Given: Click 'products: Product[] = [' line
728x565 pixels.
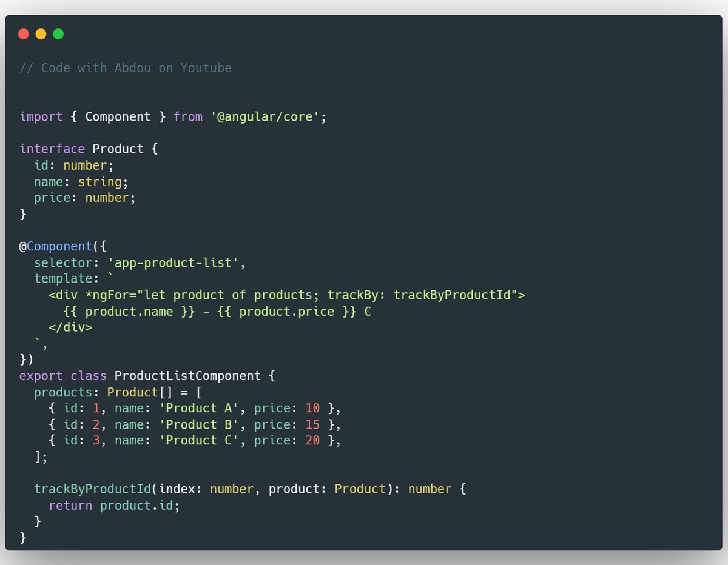Looking at the screenshot, I should click(118, 392).
